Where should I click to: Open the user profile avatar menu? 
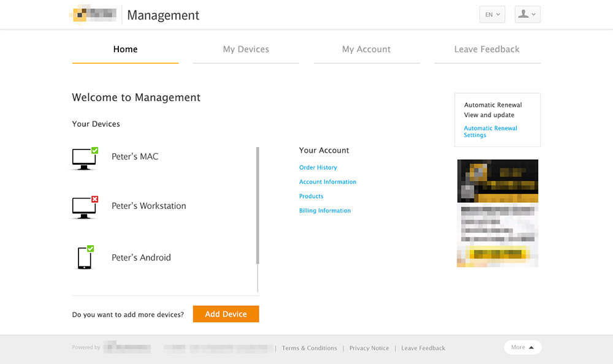(527, 15)
